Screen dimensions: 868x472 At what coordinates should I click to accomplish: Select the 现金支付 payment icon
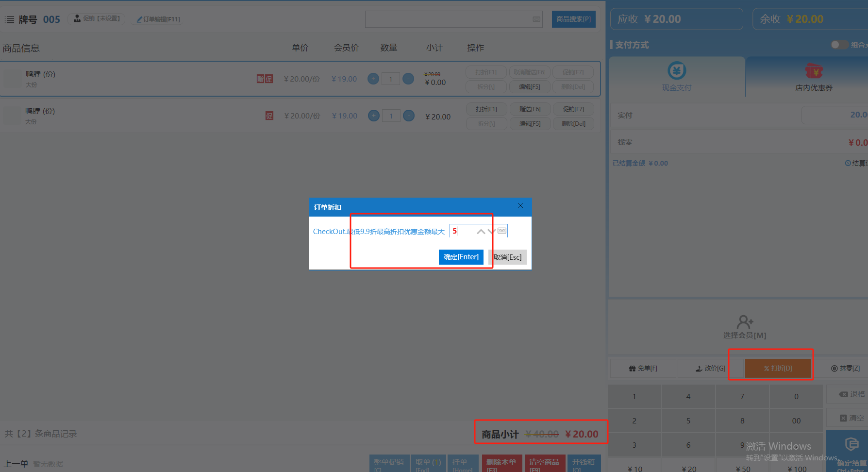[x=677, y=71]
